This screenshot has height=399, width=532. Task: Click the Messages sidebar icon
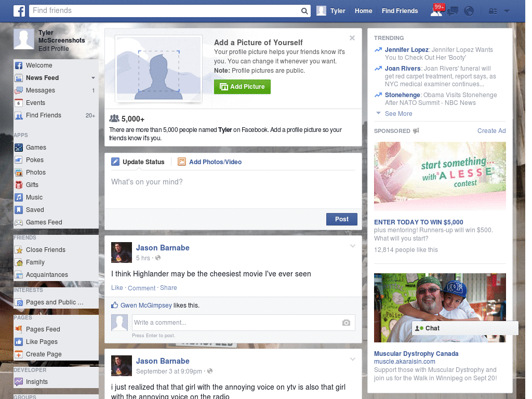point(19,90)
